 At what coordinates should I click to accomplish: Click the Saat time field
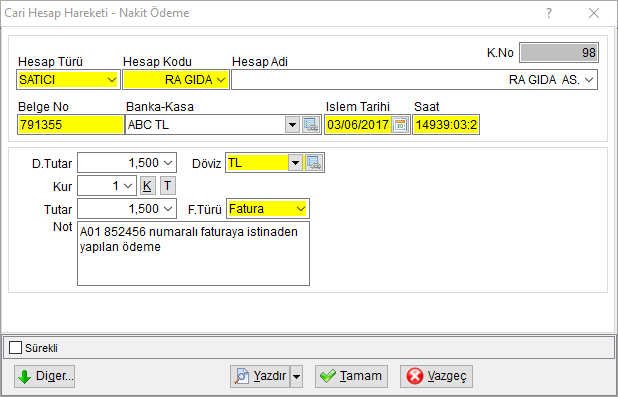tap(446, 125)
